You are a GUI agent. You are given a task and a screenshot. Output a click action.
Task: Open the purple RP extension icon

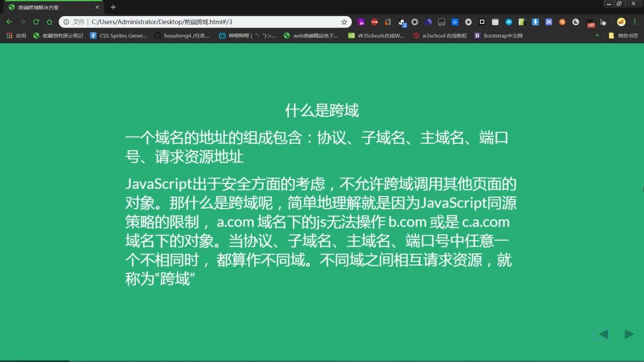pyautogui.click(x=361, y=22)
